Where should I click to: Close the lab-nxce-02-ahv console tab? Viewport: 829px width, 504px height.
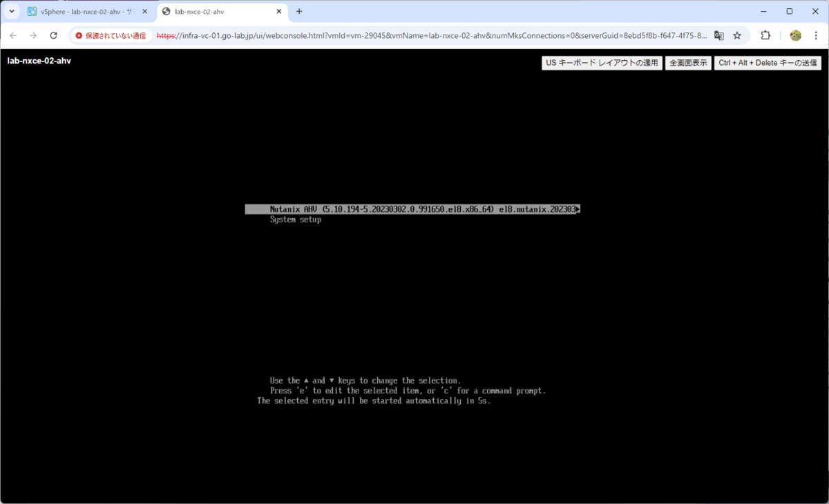(279, 12)
